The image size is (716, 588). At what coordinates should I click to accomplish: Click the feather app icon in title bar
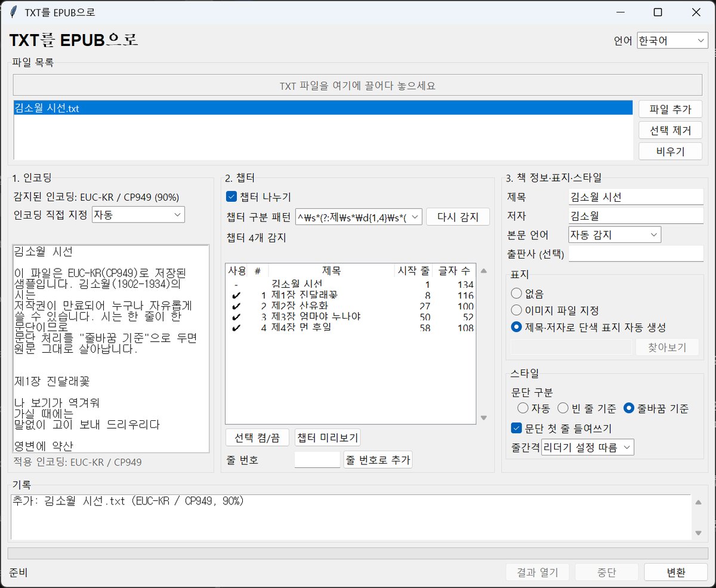[x=13, y=12]
